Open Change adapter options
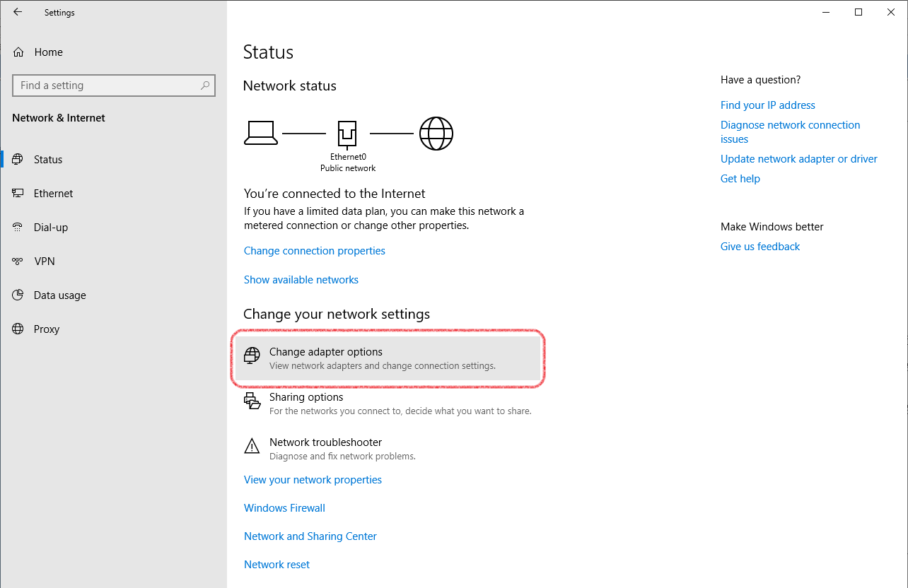The height and width of the screenshot is (588, 908). pos(325,352)
